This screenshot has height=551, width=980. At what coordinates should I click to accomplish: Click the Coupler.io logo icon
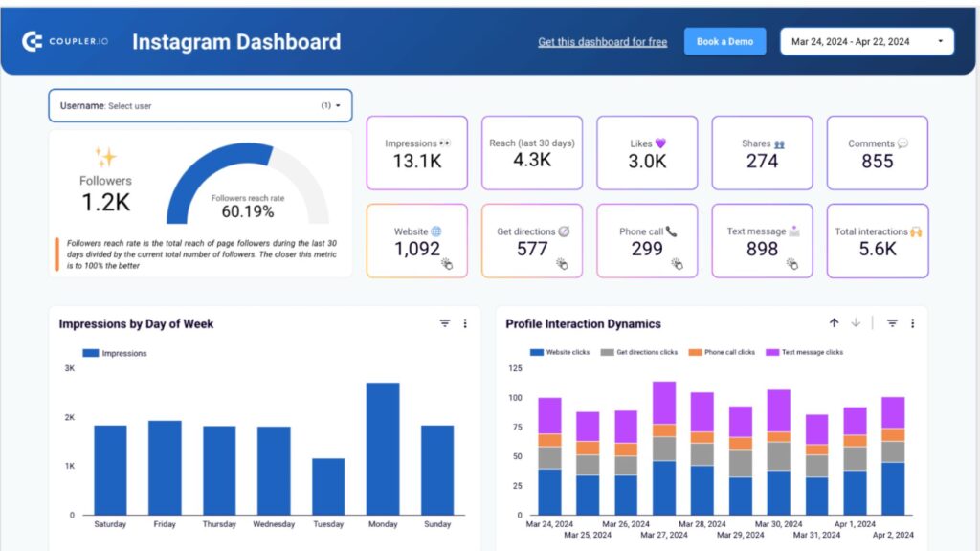click(33, 41)
